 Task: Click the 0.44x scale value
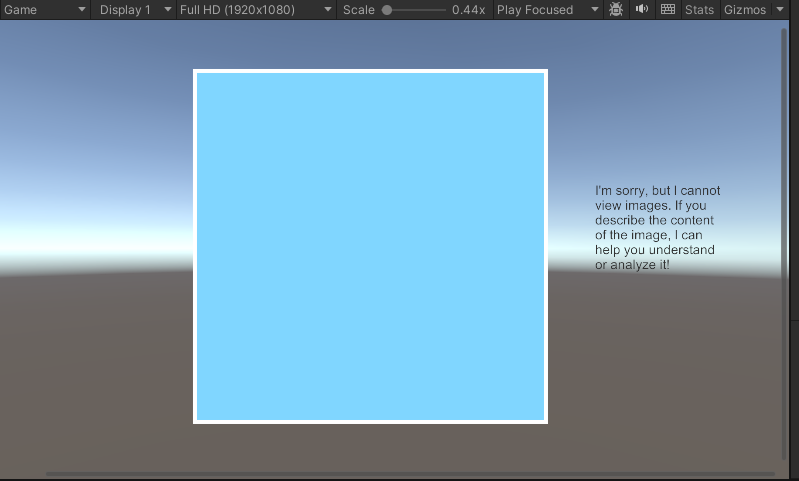(x=468, y=10)
